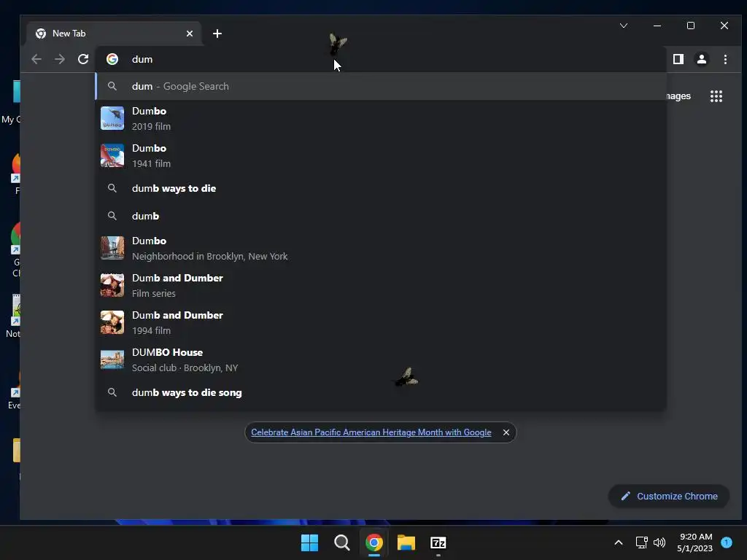Click the Dumbo 1941 film thumbnail

point(112,155)
